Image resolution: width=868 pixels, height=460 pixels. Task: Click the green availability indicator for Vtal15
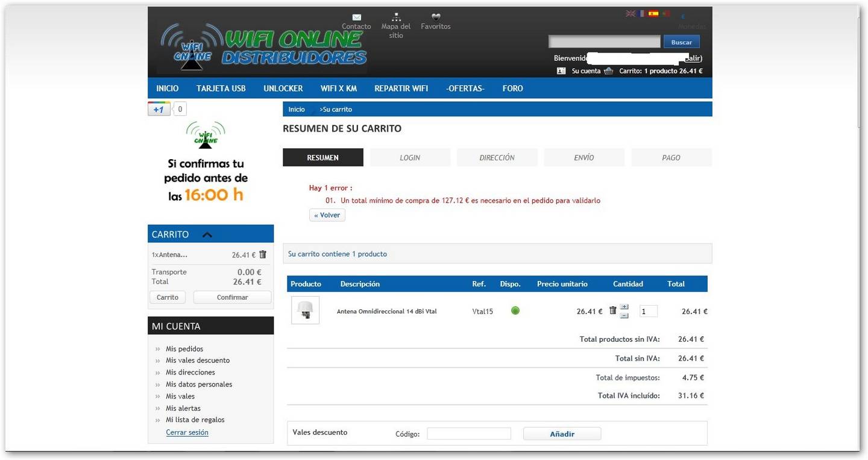click(x=515, y=311)
